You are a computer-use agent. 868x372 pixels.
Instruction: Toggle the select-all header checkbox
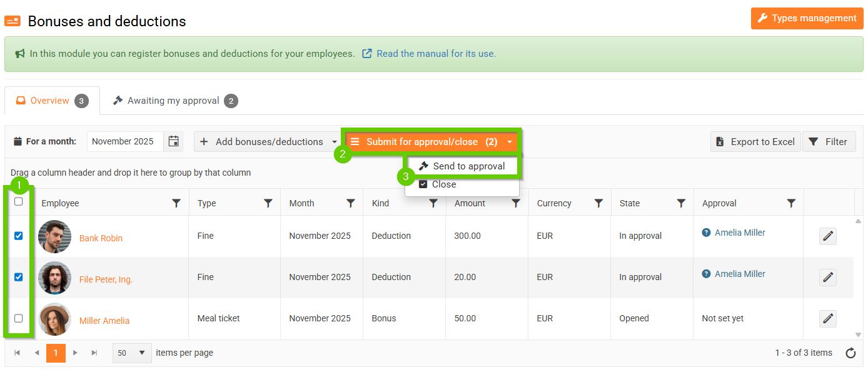(19, 201)
